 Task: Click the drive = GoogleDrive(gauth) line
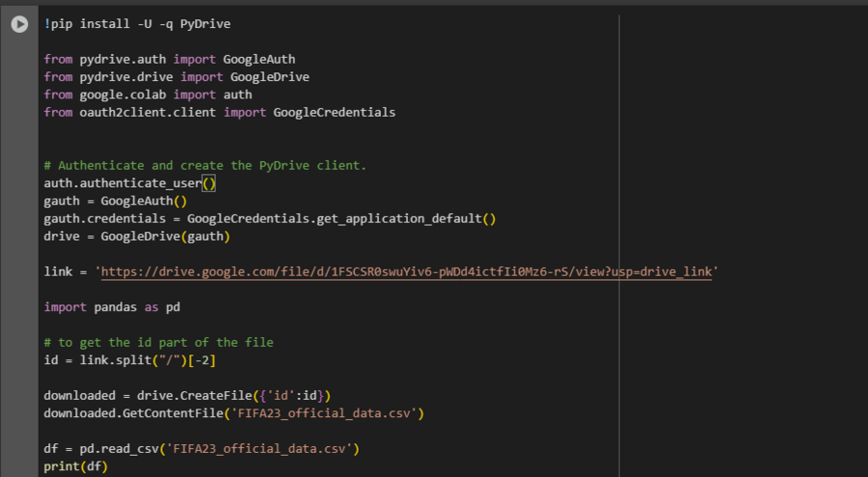(x=137, y=236)
